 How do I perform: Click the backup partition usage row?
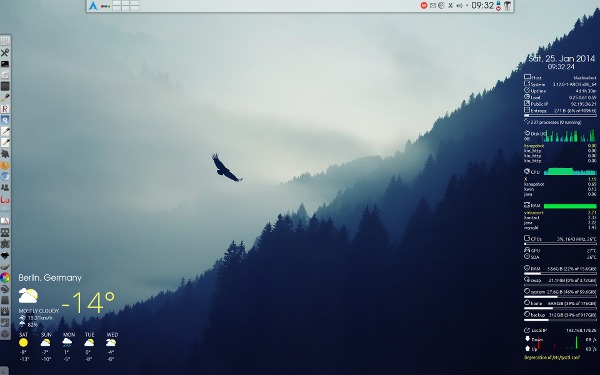[560, 315]
